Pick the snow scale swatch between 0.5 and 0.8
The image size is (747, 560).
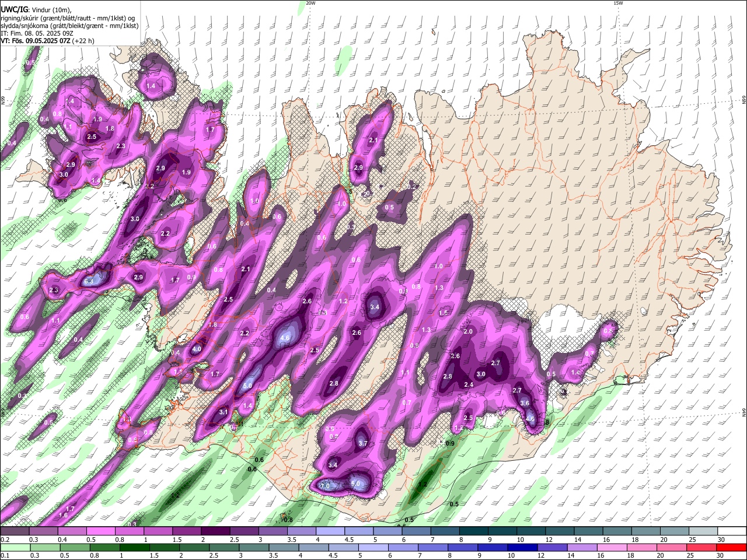pyautogui.click(x=100, y=531)
